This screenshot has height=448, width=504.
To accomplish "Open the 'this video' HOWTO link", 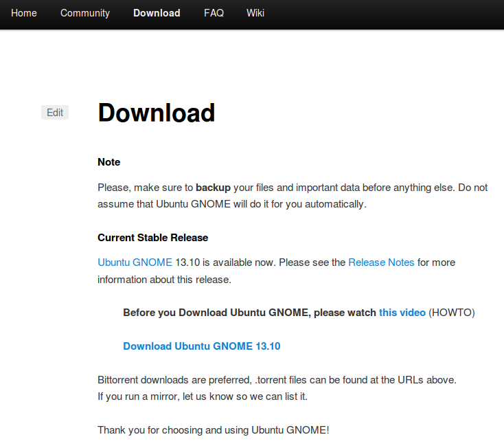I will click(x=402, y=313).
